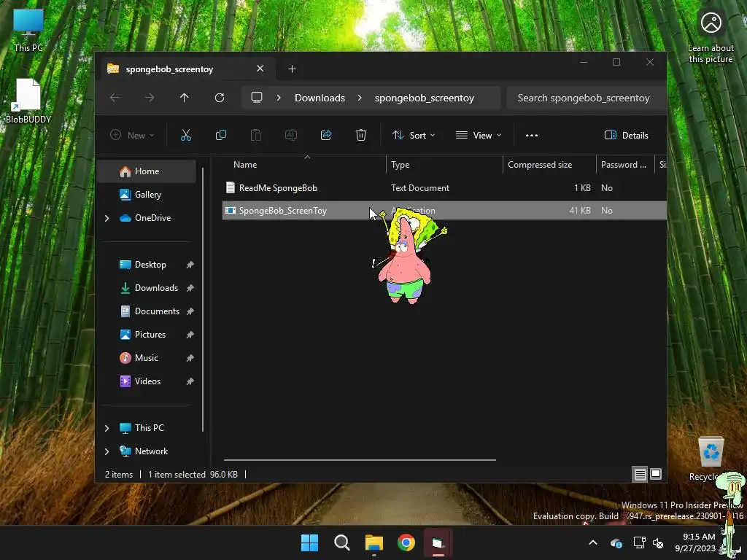Viewport: 747px width, 560px height.
Task: Unpin Documents using its pin icon
Action: (x=190, y=311)
